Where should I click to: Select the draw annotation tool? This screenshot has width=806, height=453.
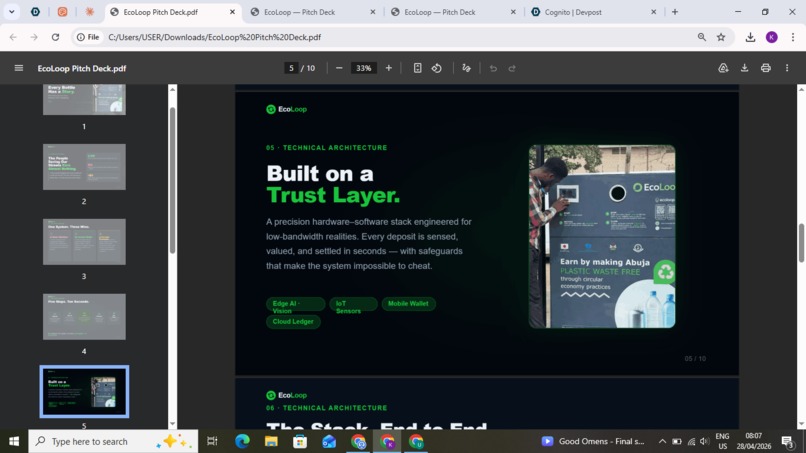tap(466, 68)
